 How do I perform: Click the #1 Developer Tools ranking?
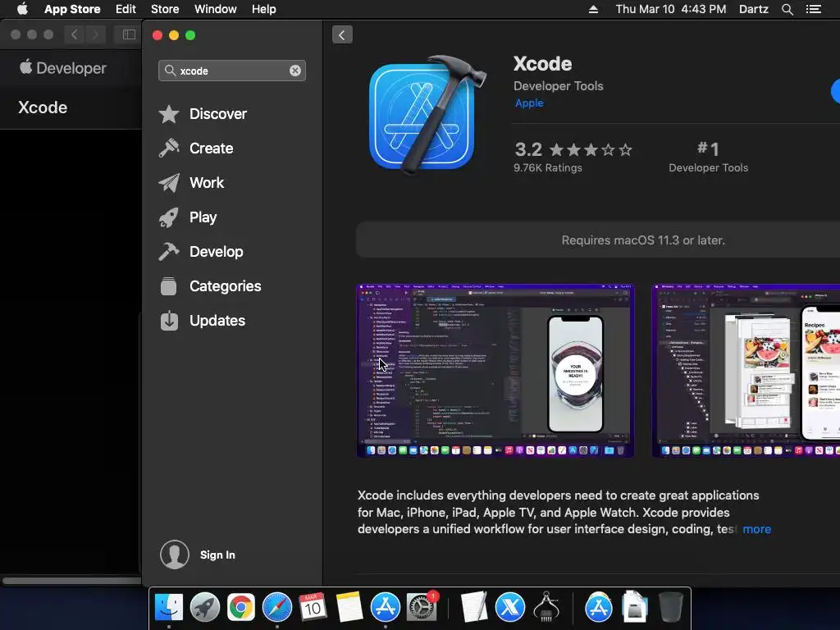(708, 157)
